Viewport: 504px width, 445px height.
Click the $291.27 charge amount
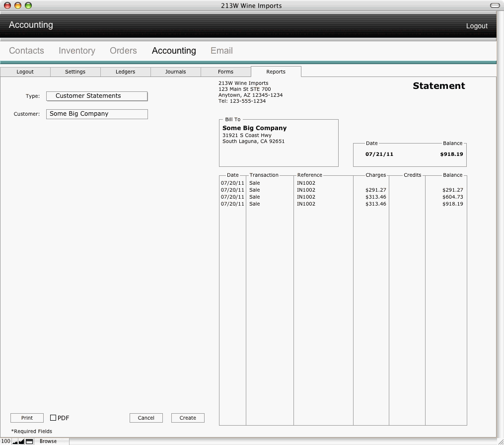click(376, 190)
